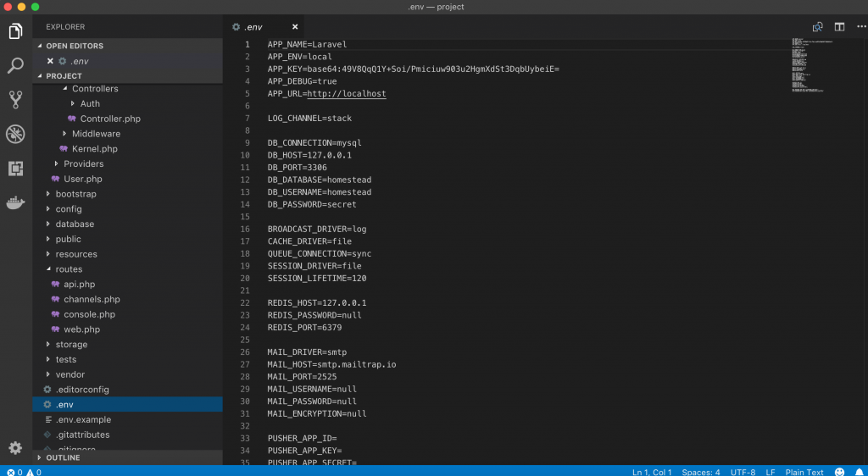This screenshot has height=476, width=868.
Task: Change end of line sequence LF
Action: tap(770, 472)
